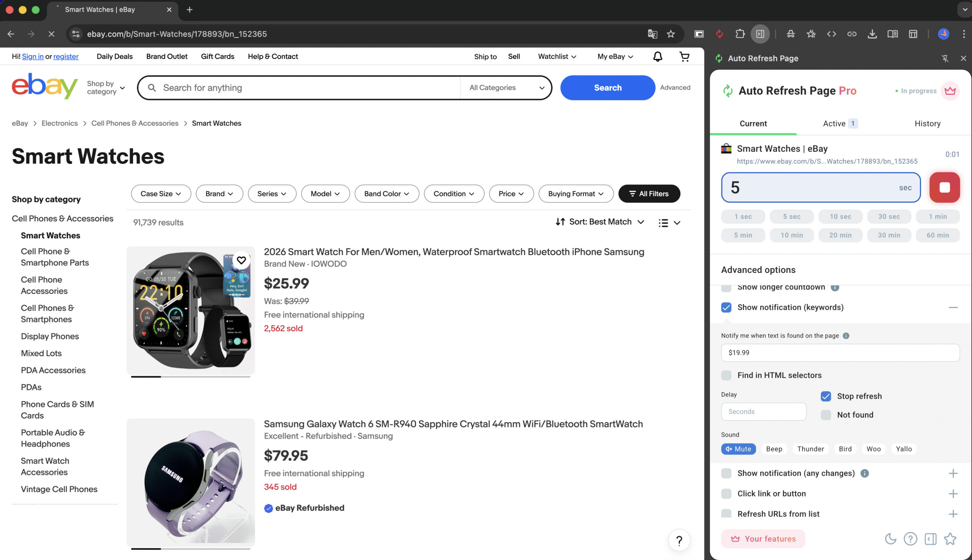
Task: Select the 30 sec refresh interval
Action: point(889,216)
